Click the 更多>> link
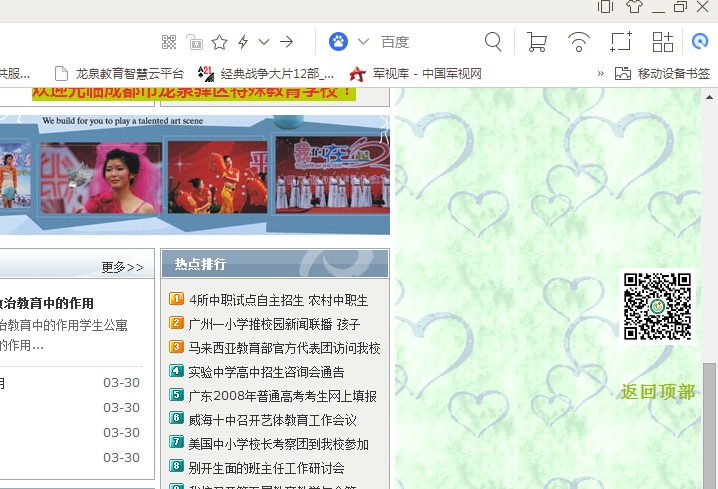The height and width of the screenshot is (489, 718). pyautogui.click(x=122, y=267)
